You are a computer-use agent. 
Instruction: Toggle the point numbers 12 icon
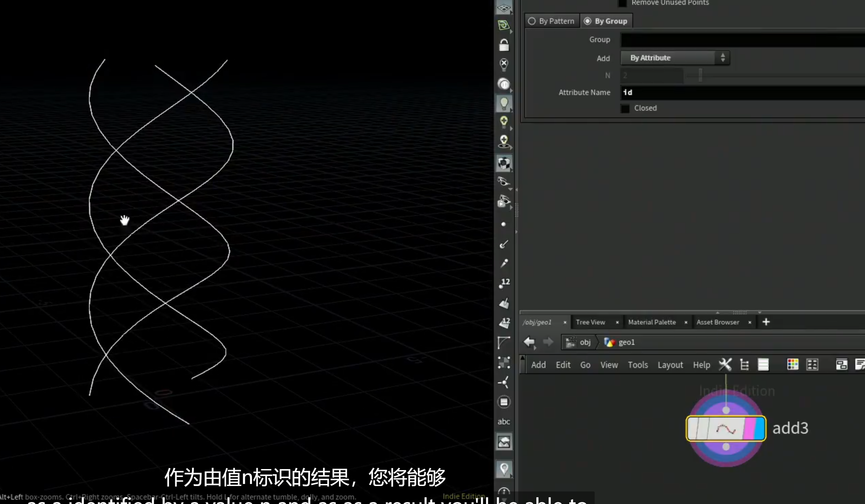504,283
